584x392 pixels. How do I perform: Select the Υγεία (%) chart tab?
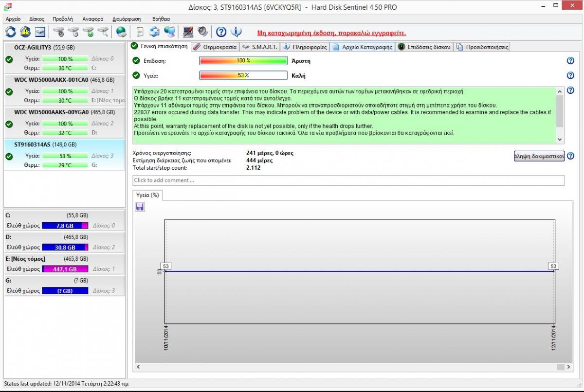pos(148,195)
